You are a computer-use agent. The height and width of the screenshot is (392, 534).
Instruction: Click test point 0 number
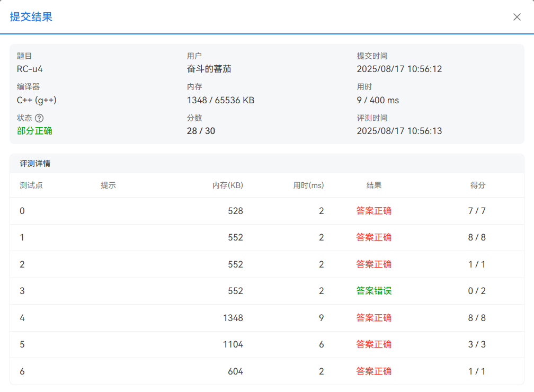pyautogui.click(x=22, y=211)
